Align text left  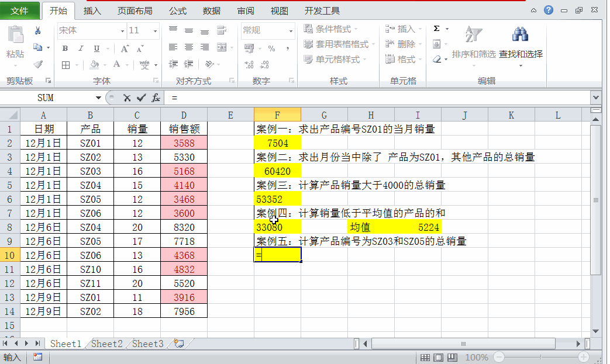click(173, 47)
